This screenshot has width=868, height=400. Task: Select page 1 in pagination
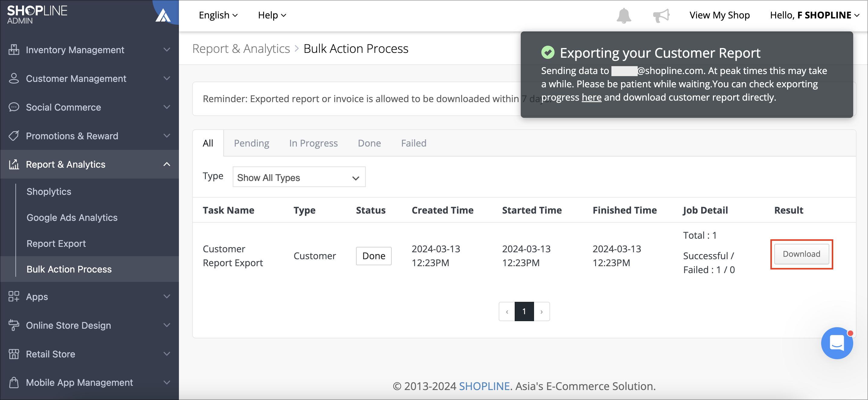[x=524, y=311]
